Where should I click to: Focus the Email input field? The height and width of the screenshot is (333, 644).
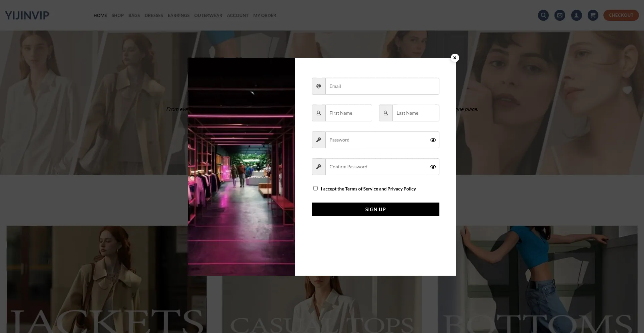pos(382,86)
